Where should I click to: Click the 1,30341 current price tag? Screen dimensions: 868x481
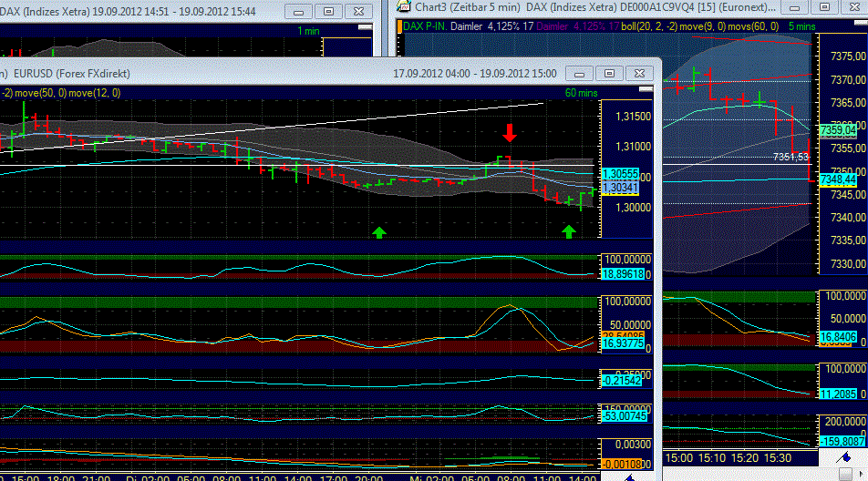click(x=621, y=188)
